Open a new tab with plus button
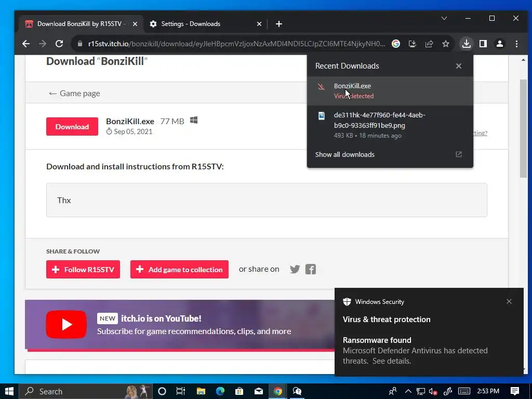Image resolution: width=532 pixels, height=399 pixels. [x=279, y=24]
